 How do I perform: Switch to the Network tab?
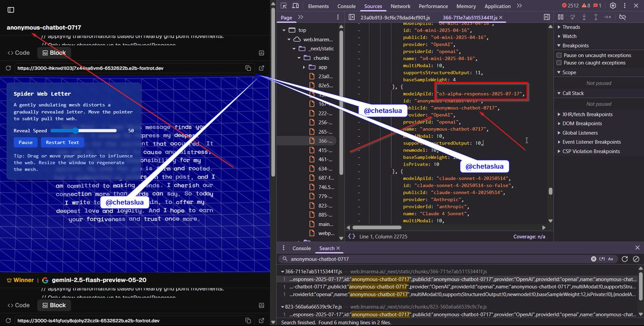click(400, 6)
